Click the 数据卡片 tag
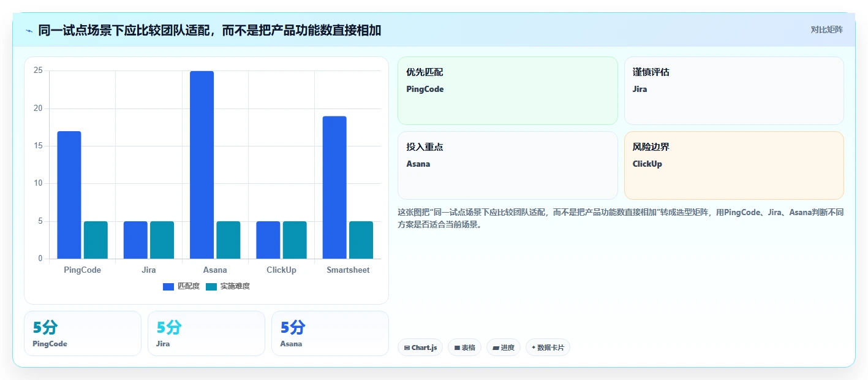Screen dimensions: 868x380 pos(548,348)
